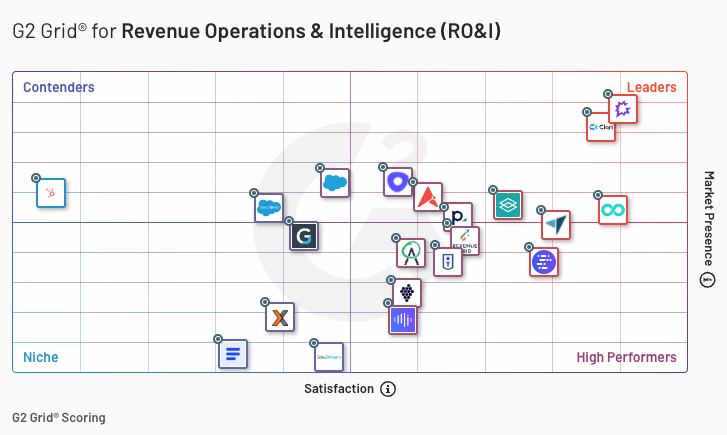Select the SalesDirector wordmark logo tile
The height and width of the screenshot is (435, 727).
[329, 357]
